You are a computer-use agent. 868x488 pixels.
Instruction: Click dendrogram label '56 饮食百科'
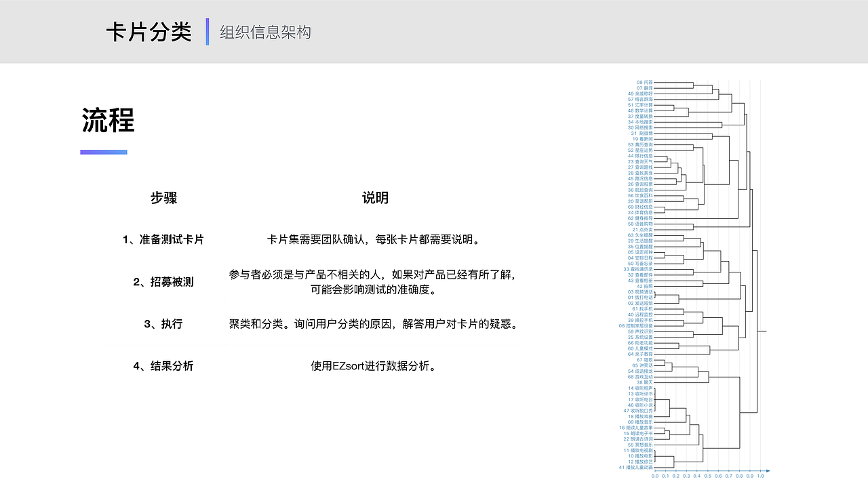641,195
